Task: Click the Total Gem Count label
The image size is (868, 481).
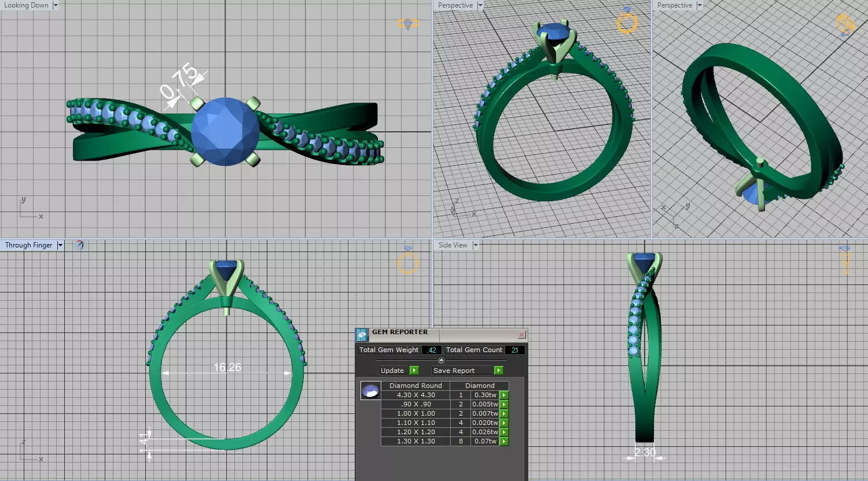Action: 474,350
